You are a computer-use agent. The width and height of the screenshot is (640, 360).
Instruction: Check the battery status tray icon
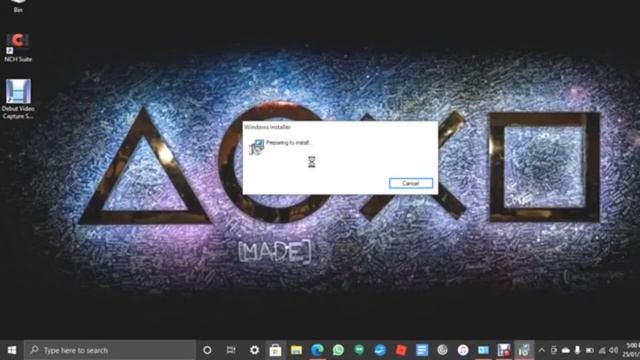(x=590, y=350)
